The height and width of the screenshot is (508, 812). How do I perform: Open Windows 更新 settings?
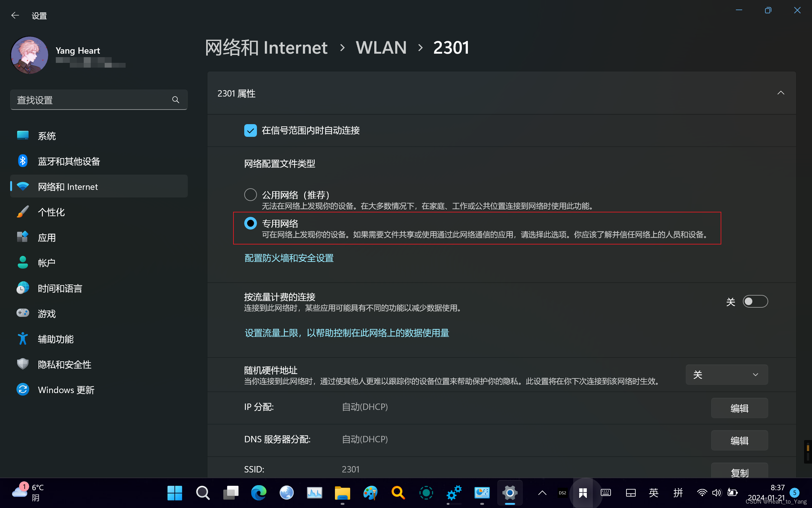[99, 390]
